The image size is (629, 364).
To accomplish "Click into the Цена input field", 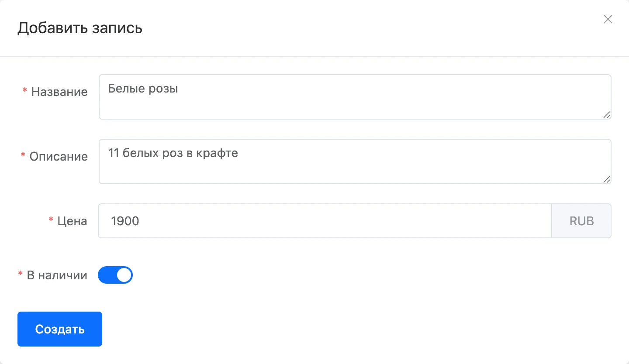I will pyautogui.click(x=325, y=221).
